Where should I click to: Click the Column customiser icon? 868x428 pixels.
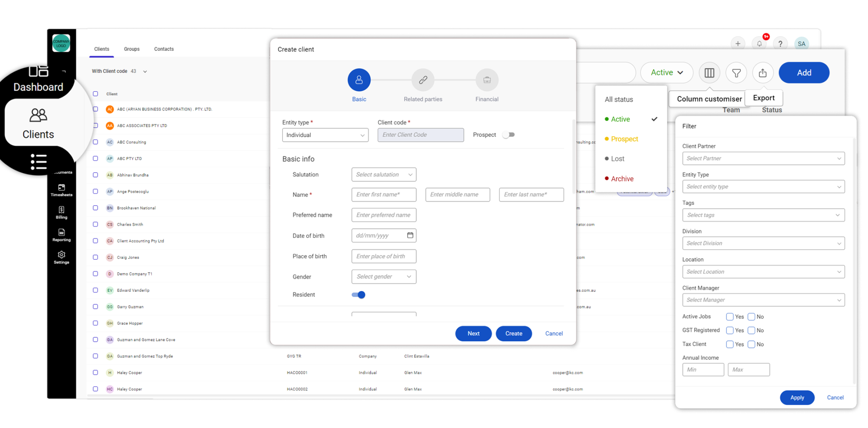709,72
